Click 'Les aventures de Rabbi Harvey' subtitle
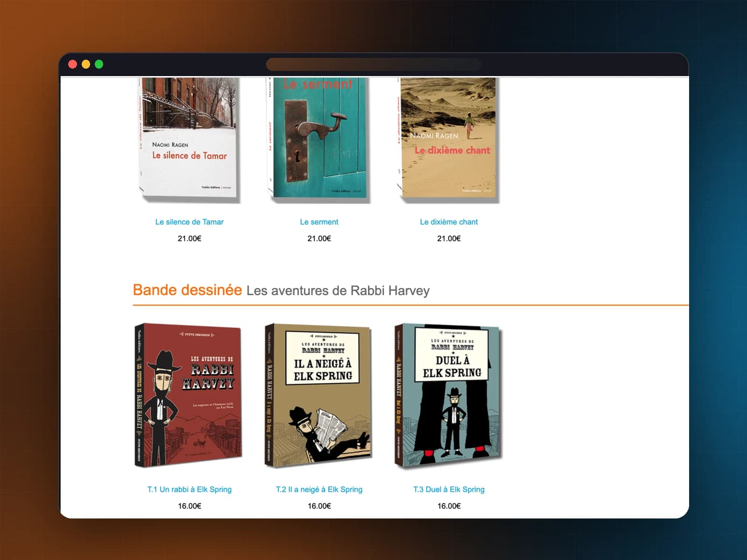The height and width of the screenshot is (560, 747). coord(338,291)
